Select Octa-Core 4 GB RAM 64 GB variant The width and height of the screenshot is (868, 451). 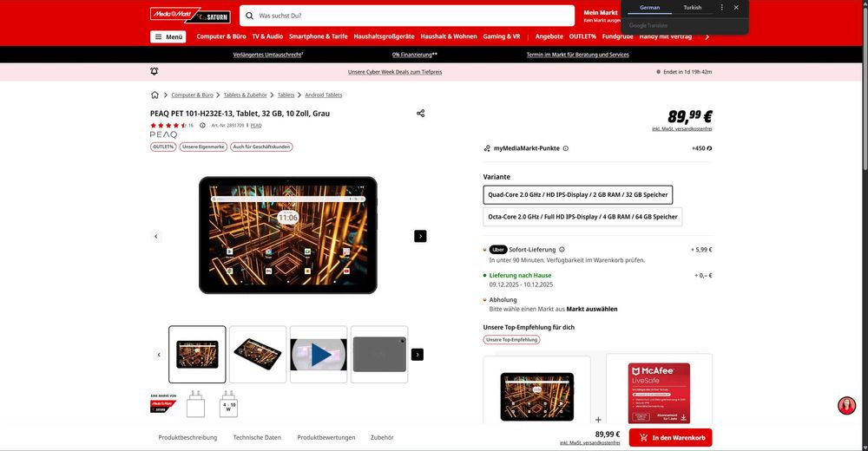point(582,217)
